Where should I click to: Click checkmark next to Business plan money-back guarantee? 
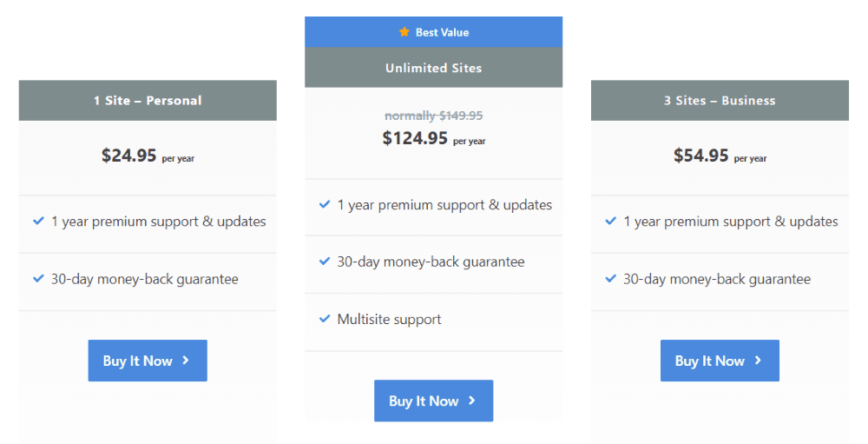tap(610, 278)
